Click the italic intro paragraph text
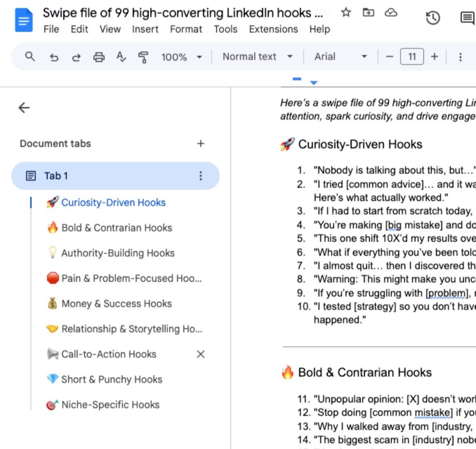The height and width of the screenshot is (449, 476). [x=377, y=109]
